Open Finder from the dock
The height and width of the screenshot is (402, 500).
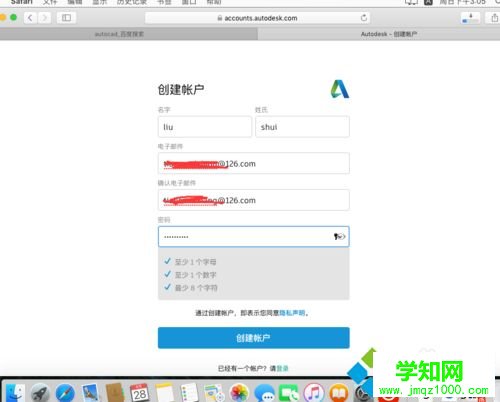pos(15,392)
